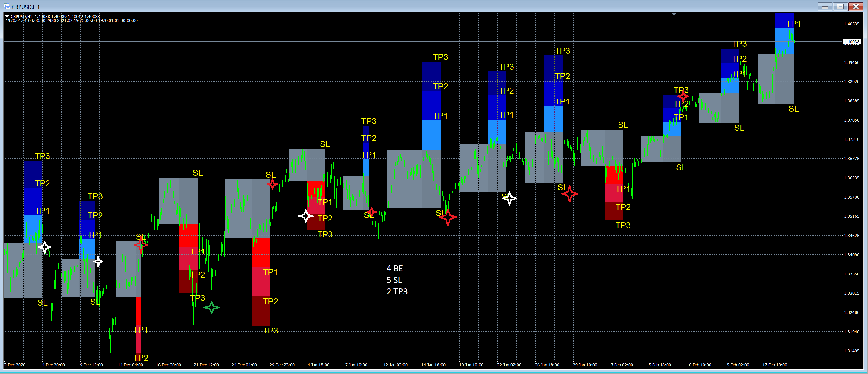Image resolution: width=868 pixels, height=374 pixels.
Task: Open the chart dropdown triangle beside GBPUSD,H1 header
Action: (7, 16)
